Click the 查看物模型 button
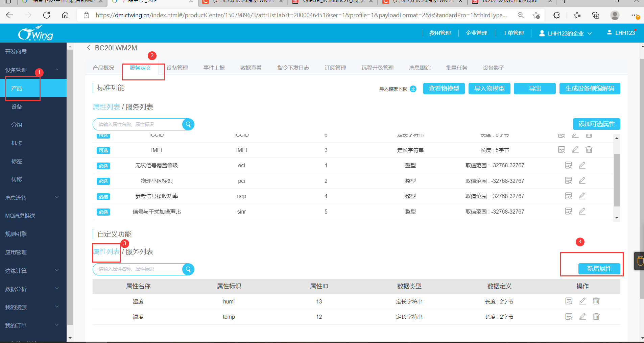Viewport: 644px width, 343px height. (444, 89)
